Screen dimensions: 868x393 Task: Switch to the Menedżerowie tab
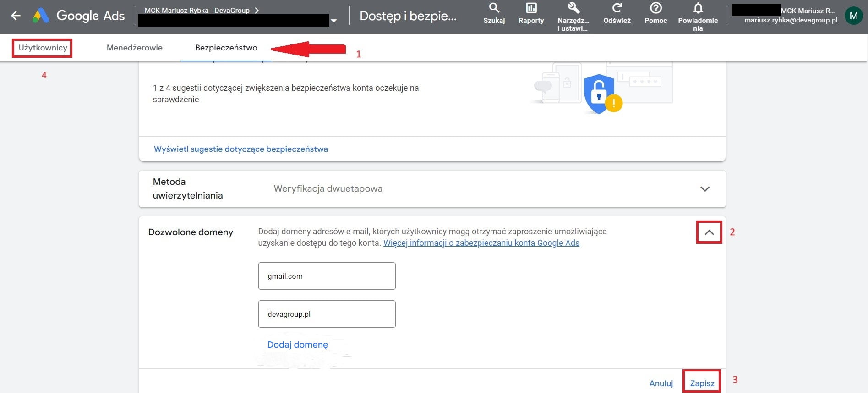coord(134,48)
